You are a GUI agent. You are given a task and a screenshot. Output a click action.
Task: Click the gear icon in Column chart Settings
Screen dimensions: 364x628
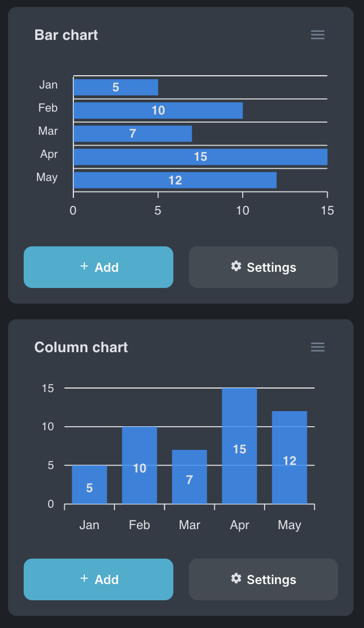pos(236,578)
